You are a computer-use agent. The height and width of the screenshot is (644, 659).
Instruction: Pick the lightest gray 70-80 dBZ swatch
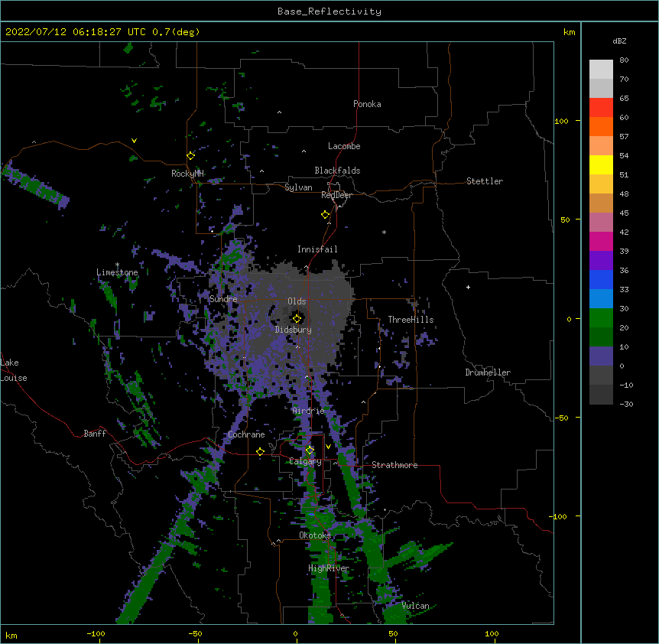(601, 70)
